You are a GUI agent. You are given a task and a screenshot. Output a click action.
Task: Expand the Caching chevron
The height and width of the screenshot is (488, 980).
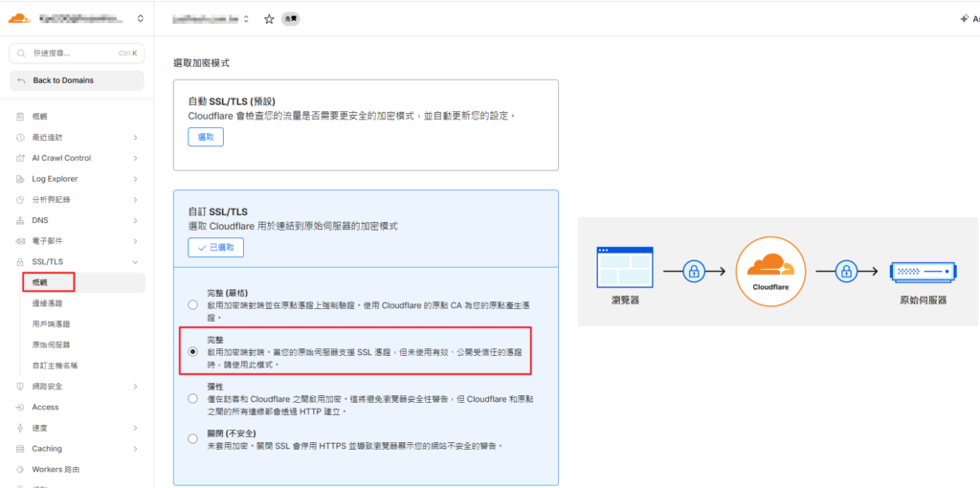coord(135,449)
